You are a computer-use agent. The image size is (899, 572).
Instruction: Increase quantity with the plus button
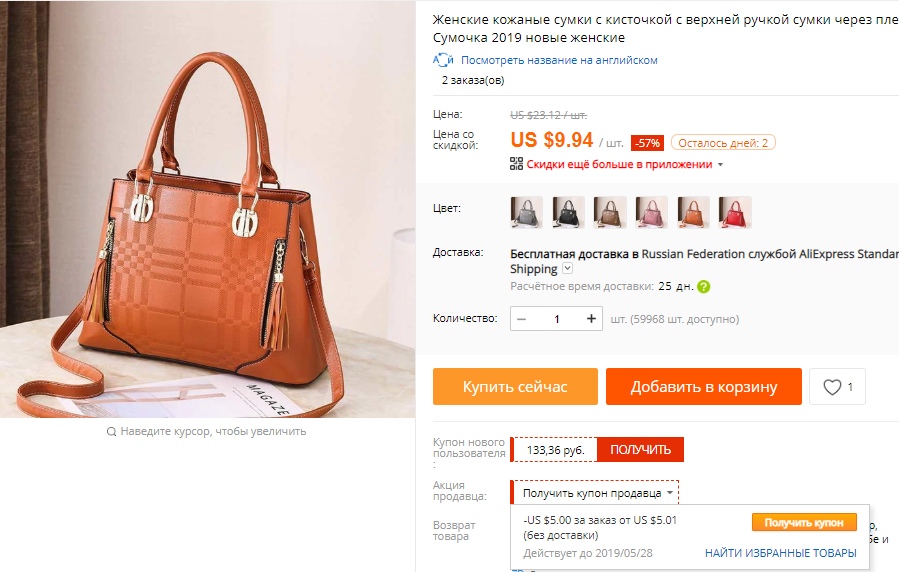(x=591, y=319)
